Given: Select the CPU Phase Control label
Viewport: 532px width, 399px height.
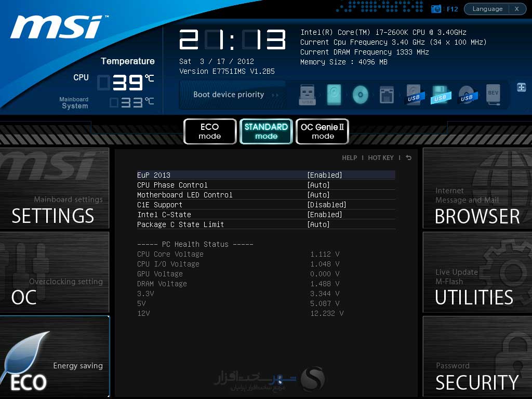Looking at the screenshot, I should (x=172, y=185).
